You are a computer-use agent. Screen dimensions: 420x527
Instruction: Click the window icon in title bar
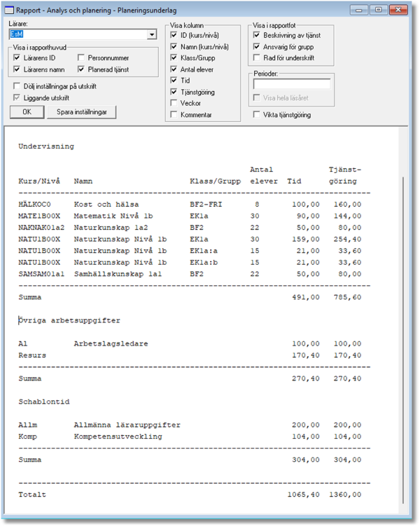coord(10,10)
